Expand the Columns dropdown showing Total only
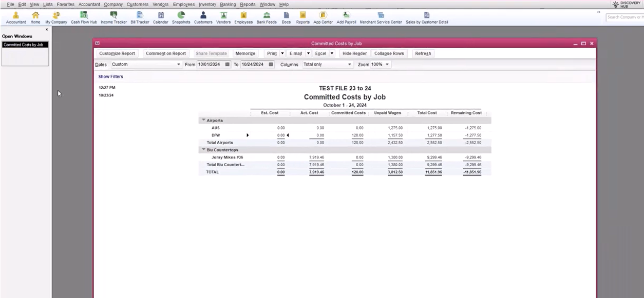Screen dimensions: 644x298 coord(350,65)
